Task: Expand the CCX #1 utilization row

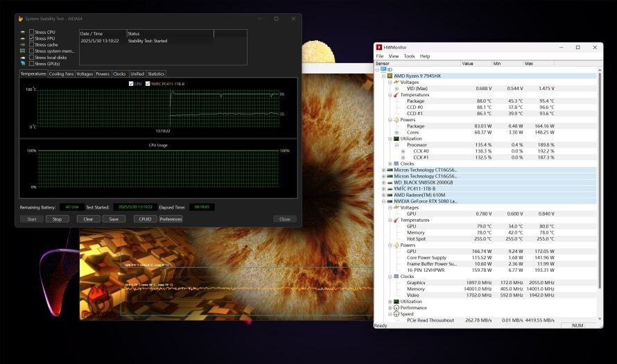Action: pos(403,157)
